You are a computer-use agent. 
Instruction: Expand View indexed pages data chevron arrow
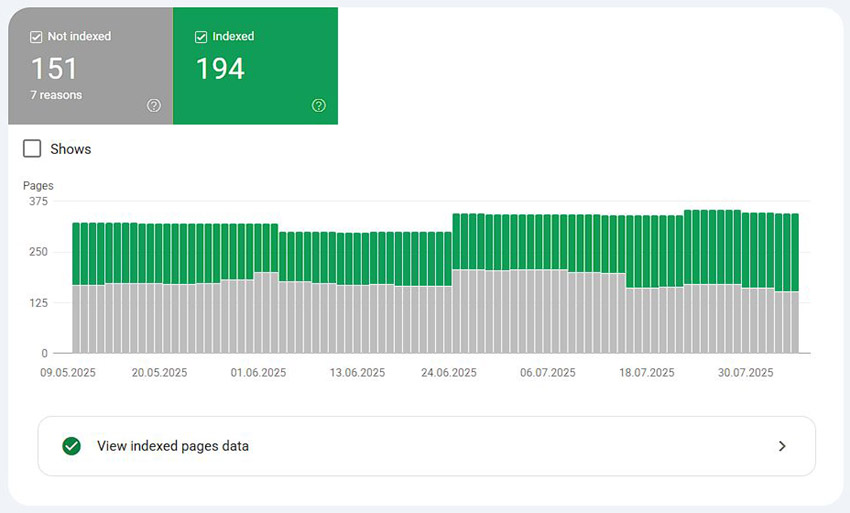[x=782, y=446]
